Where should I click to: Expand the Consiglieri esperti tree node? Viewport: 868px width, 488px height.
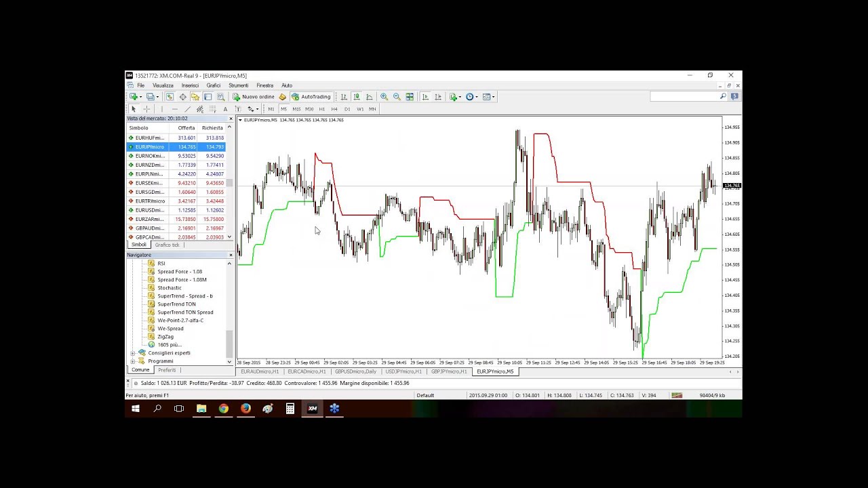133,353
